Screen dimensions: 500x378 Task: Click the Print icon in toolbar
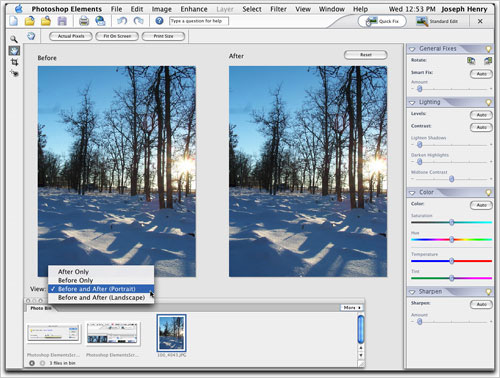[84, 21]
